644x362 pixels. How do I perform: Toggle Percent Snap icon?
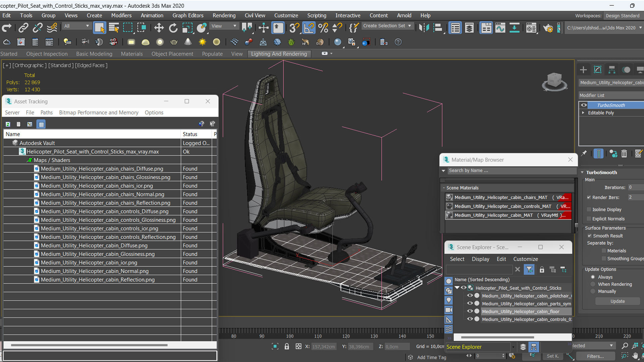[323, 28]
